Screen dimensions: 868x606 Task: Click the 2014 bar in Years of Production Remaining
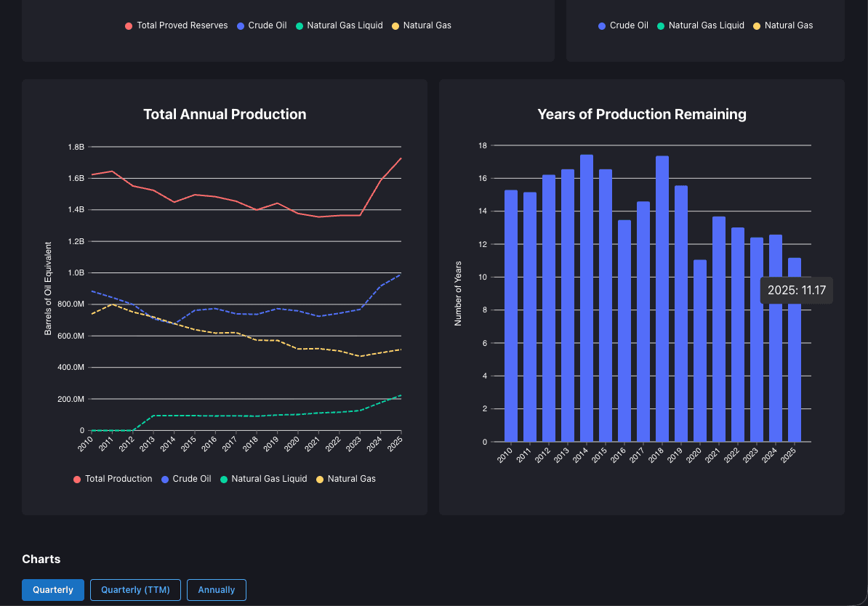coord(586,299)
